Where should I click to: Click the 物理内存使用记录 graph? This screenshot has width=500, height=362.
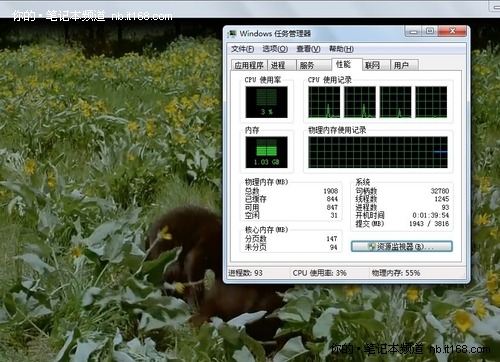pyautogui.click(x=378, y=152)
